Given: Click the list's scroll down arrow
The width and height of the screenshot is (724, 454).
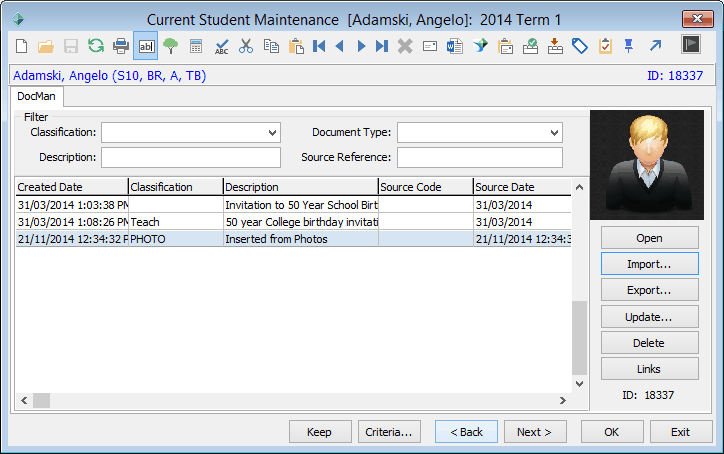Looking at the screenshot, I should 579,384.
